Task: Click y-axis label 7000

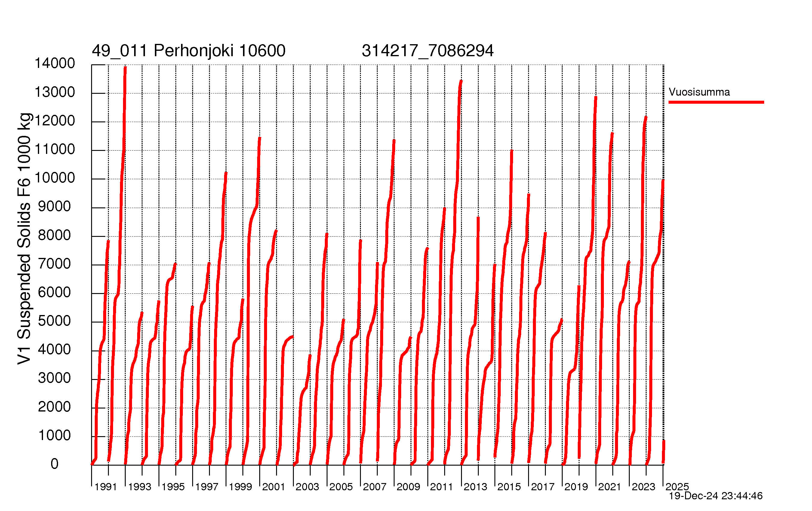Action: point(55,264)
